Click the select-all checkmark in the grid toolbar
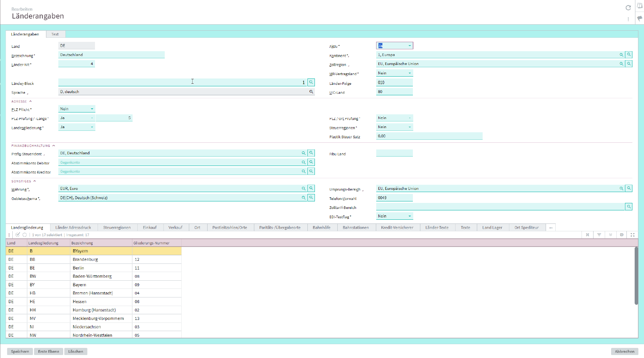 tap(18, 235)
